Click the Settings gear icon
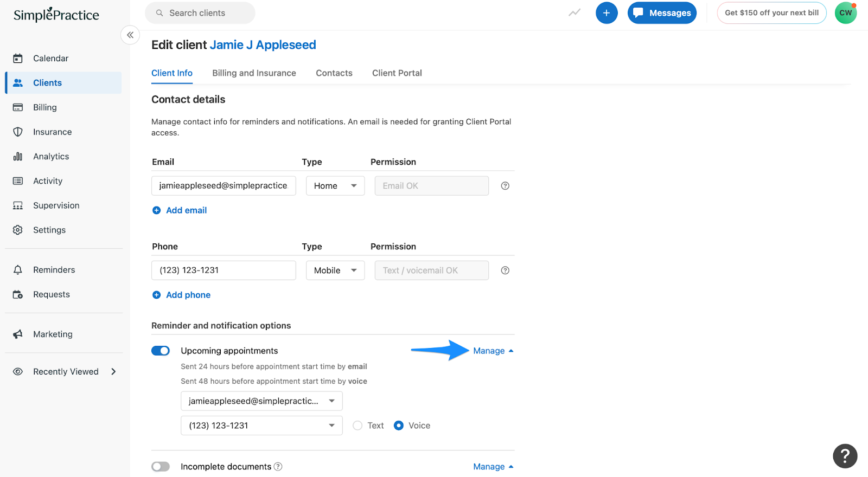This screenshot has width=868, height=477. pos(18,230)
